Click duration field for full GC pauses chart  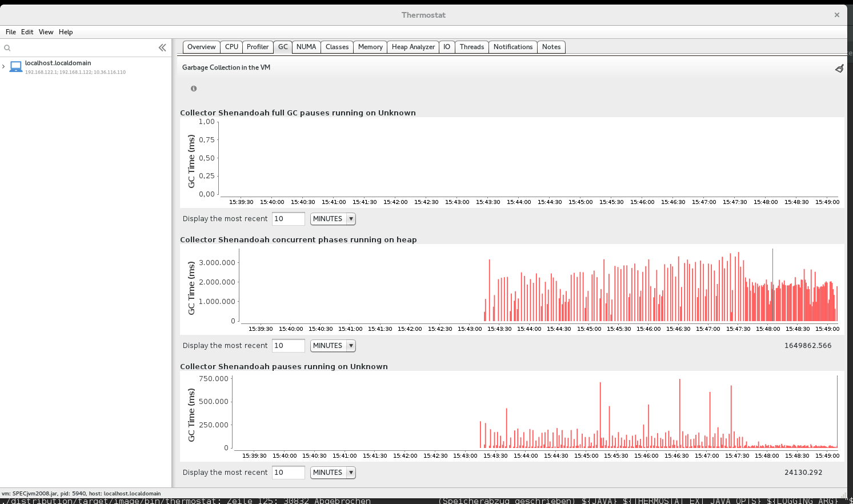[x=288, y=219]
